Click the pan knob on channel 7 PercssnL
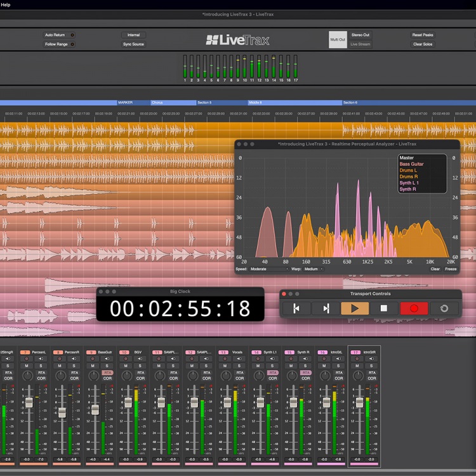 28,376
